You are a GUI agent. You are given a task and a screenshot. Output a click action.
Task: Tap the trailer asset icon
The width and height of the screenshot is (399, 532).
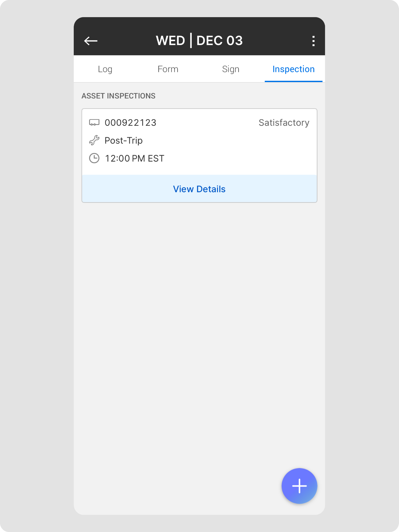94,123
